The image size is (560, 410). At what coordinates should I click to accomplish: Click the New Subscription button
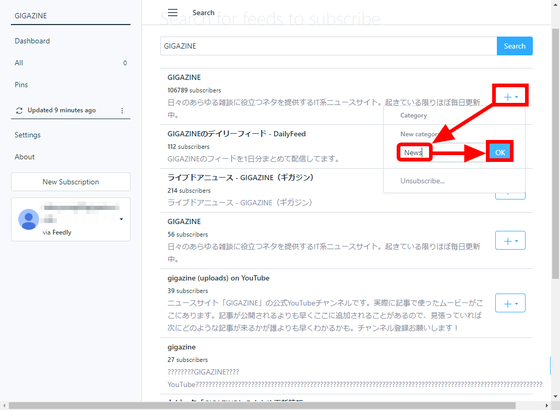point(71,182)
